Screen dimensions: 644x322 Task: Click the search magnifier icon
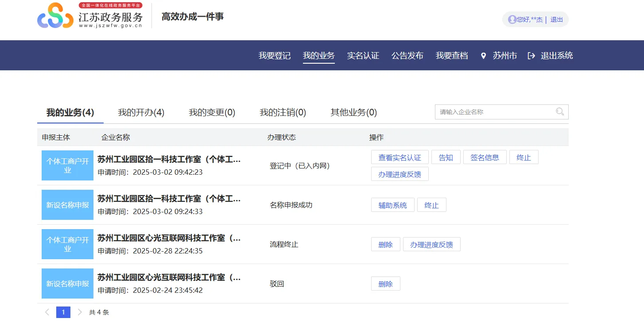[x=560, y=112]
